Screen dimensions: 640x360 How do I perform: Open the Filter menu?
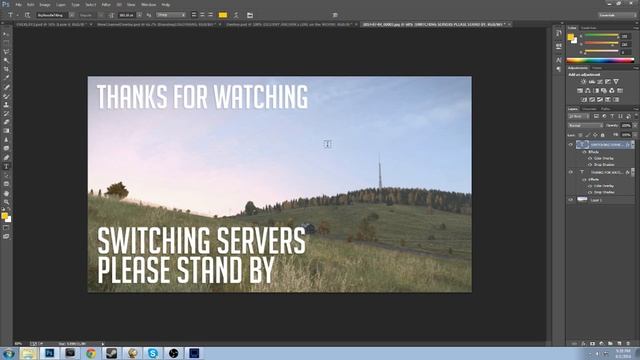[106, 4]
